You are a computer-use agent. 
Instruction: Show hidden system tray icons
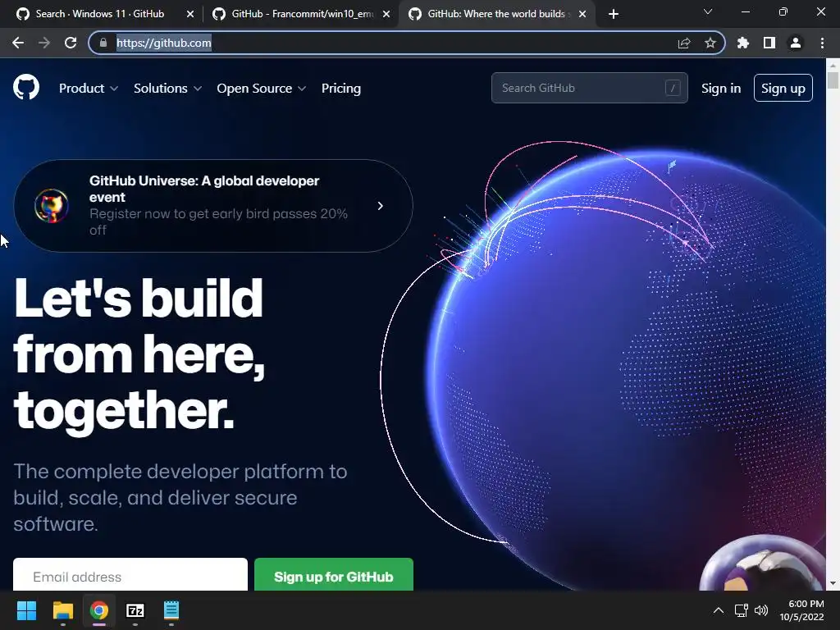point(719,610)
